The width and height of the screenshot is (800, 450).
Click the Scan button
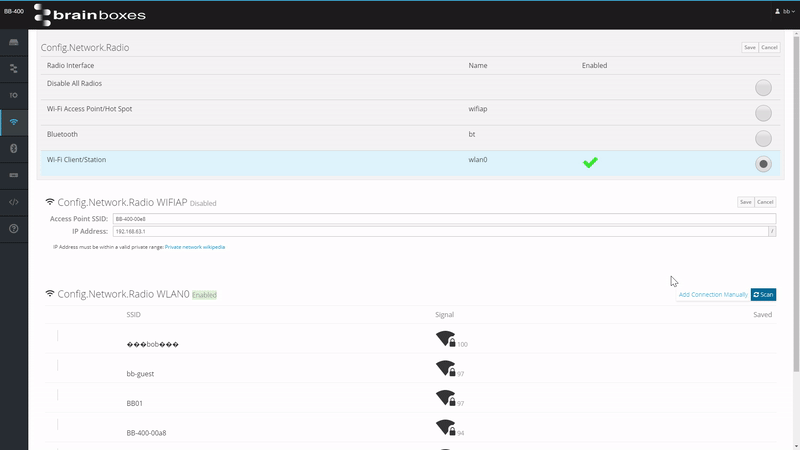[x=763, y=295]
